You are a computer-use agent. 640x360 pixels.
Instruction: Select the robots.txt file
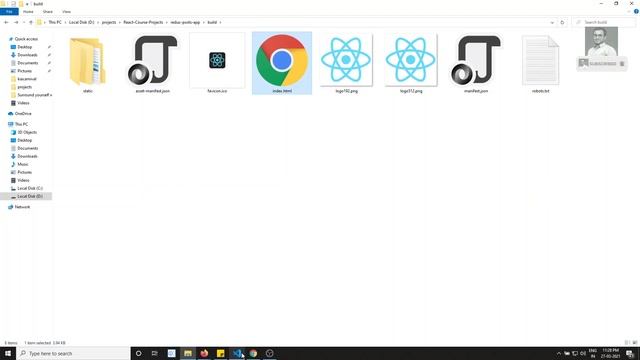(540, 64)
